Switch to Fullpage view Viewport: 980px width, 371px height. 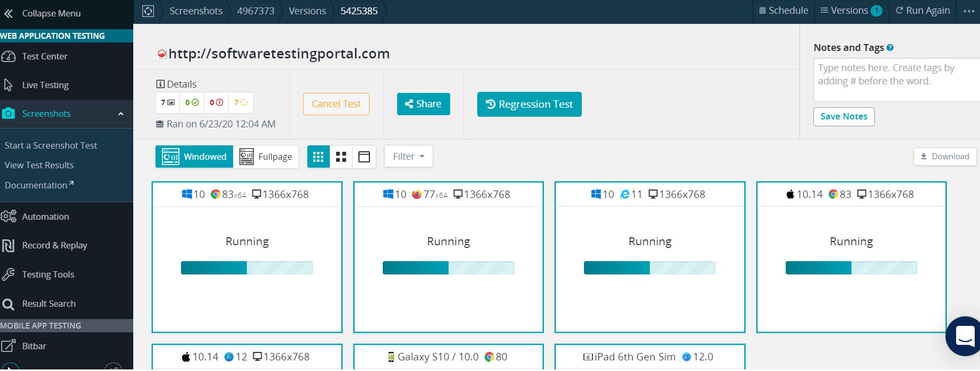pos(266,157)
